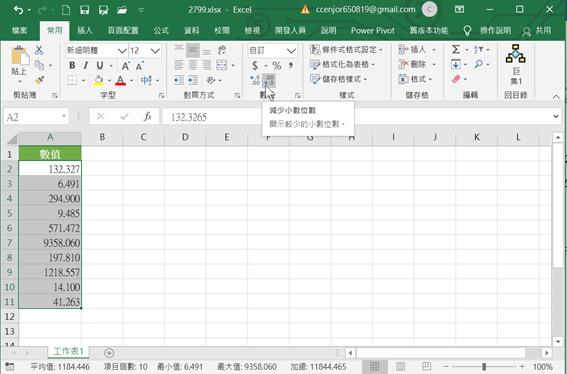Select the 工作表1 sheet tab
567x374 pixels.
(x=68, y=351)
